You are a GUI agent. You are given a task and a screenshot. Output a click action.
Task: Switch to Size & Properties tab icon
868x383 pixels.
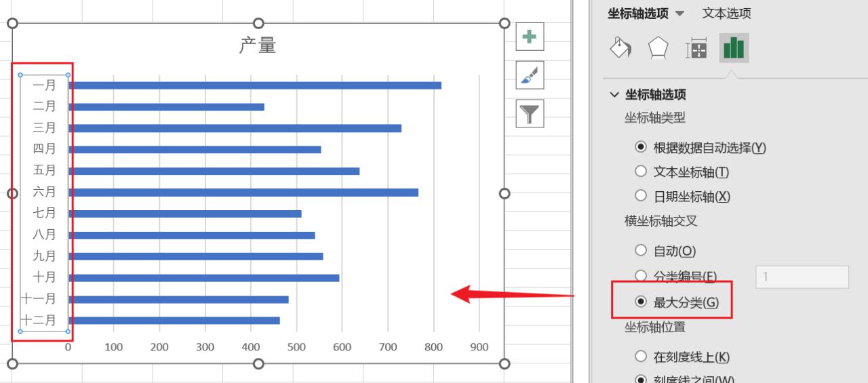696,49
